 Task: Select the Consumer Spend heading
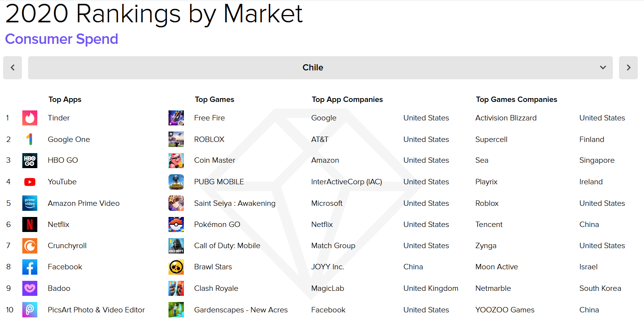click(62, 39)
